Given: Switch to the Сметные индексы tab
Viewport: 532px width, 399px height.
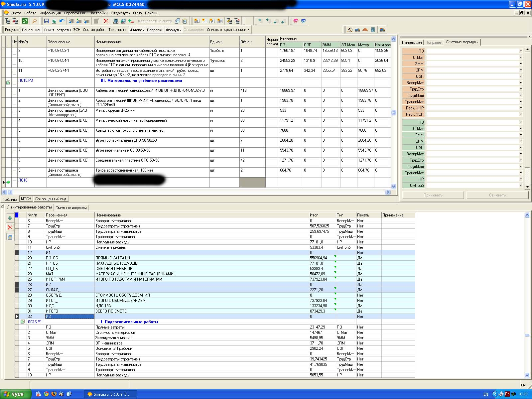Looking at the screenshot, I should [71, 208].
